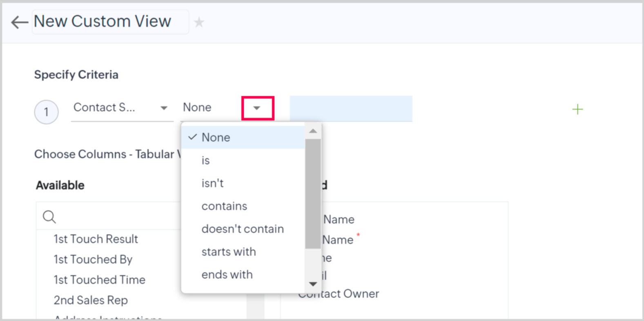
Task: Select "contains" from the operator list
Action: click(x=224, y=206)
